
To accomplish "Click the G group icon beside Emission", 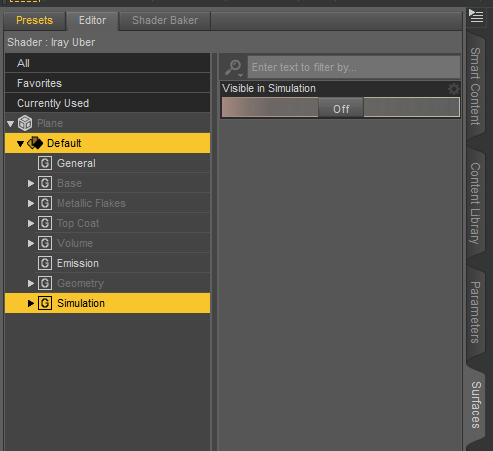I will [45, 263].
